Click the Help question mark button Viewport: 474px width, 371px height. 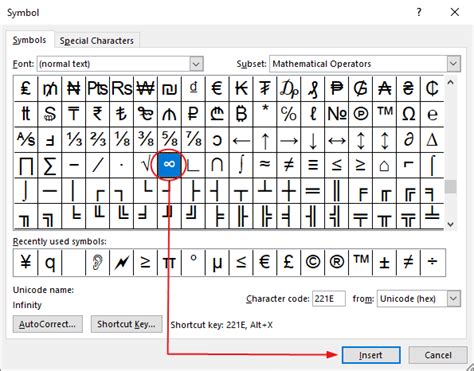tap(419, 13)
